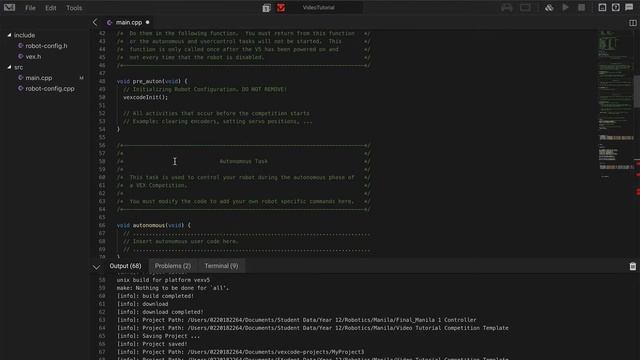Click editor gutter line number 48
This screenshot has width=640, height=360.
click(102, 81)
